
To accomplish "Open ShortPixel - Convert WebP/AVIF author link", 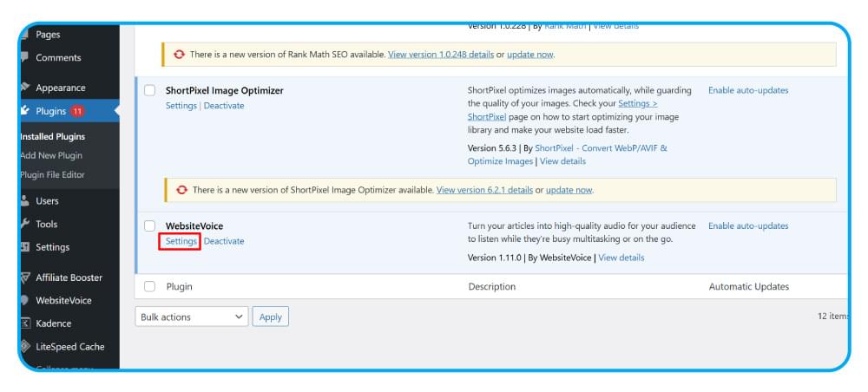I will (602, 148).
